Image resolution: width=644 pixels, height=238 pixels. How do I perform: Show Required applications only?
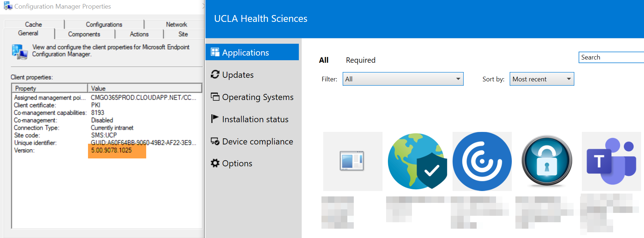pyautogui.click(x=361, y=60)
